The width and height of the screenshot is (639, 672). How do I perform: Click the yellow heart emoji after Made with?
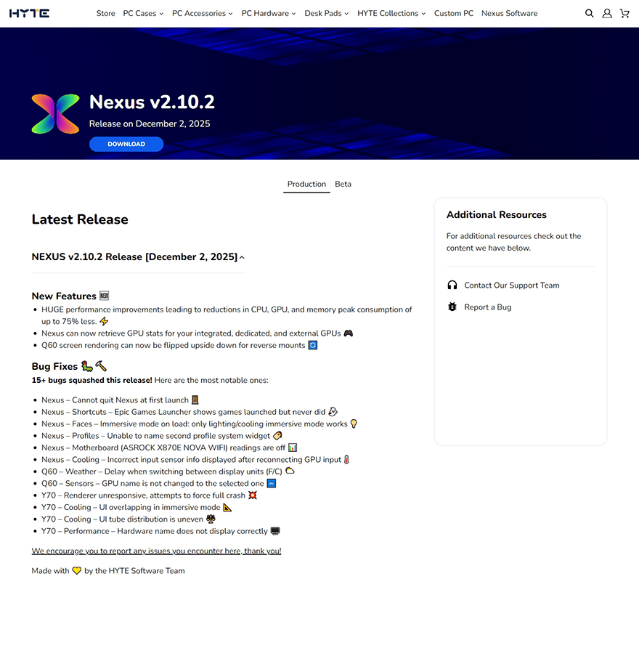tap(77, 570)
